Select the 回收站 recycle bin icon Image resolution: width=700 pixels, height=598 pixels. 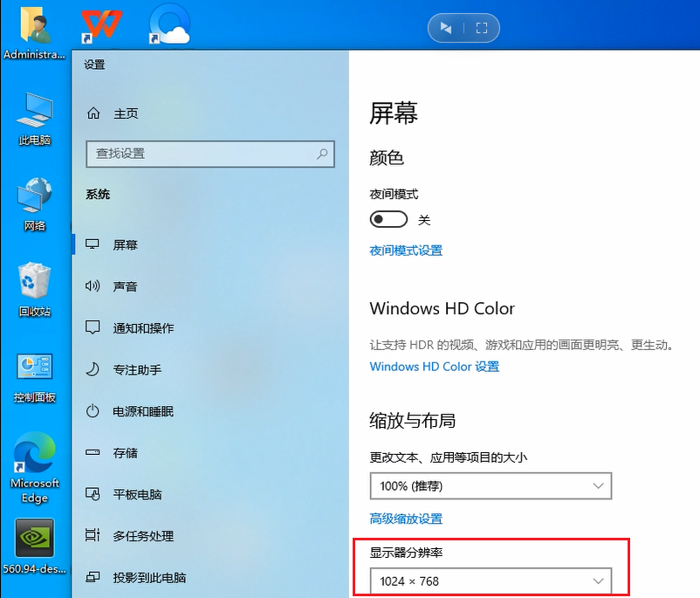tap(35, 290)
